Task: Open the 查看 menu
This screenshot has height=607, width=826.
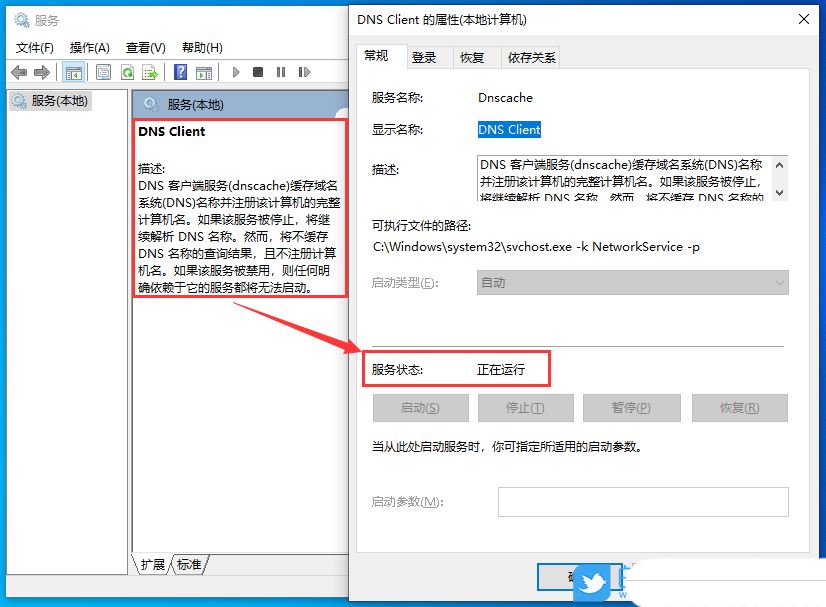Action: (x=145, y=47)
